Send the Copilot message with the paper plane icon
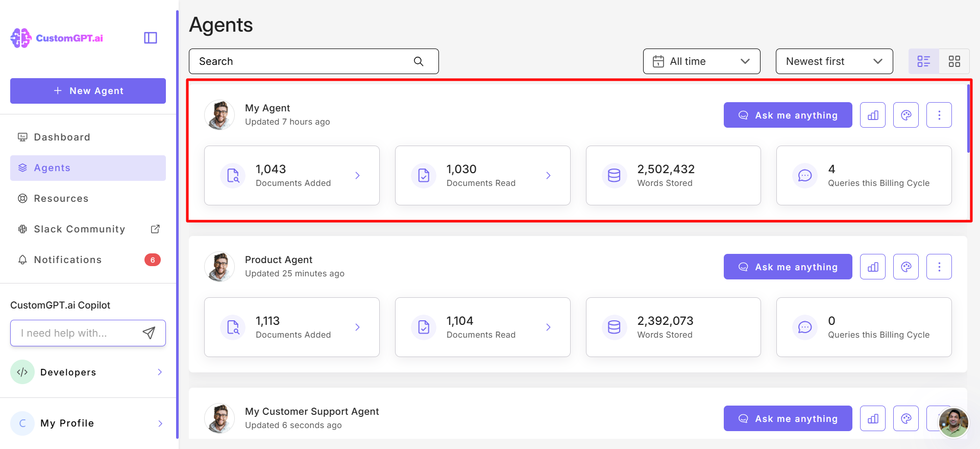 149,333
